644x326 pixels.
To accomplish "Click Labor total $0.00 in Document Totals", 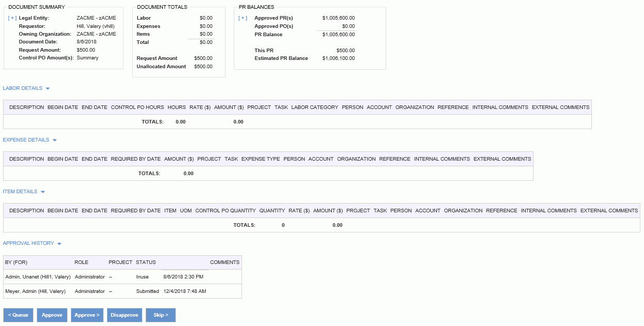I will coord(206,18).
